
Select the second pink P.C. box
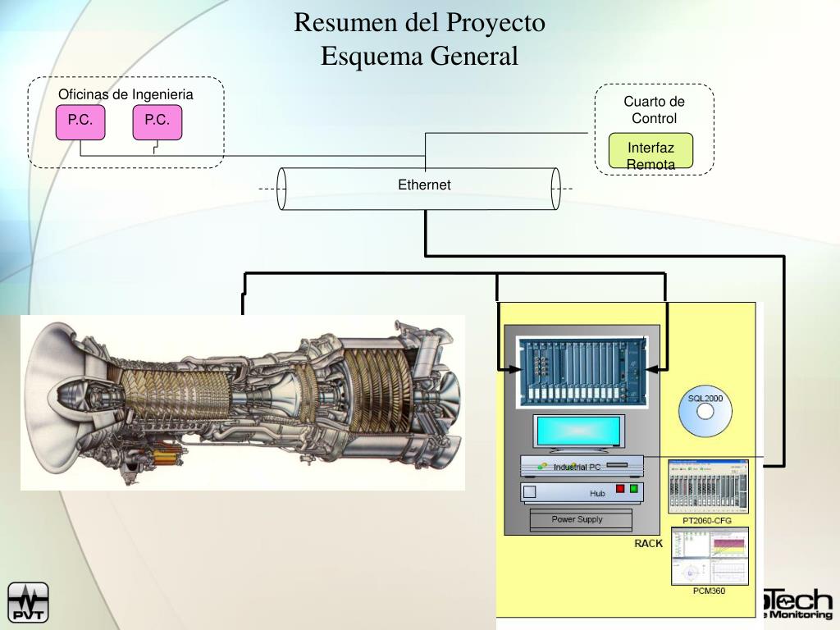[x=157, y=123]
